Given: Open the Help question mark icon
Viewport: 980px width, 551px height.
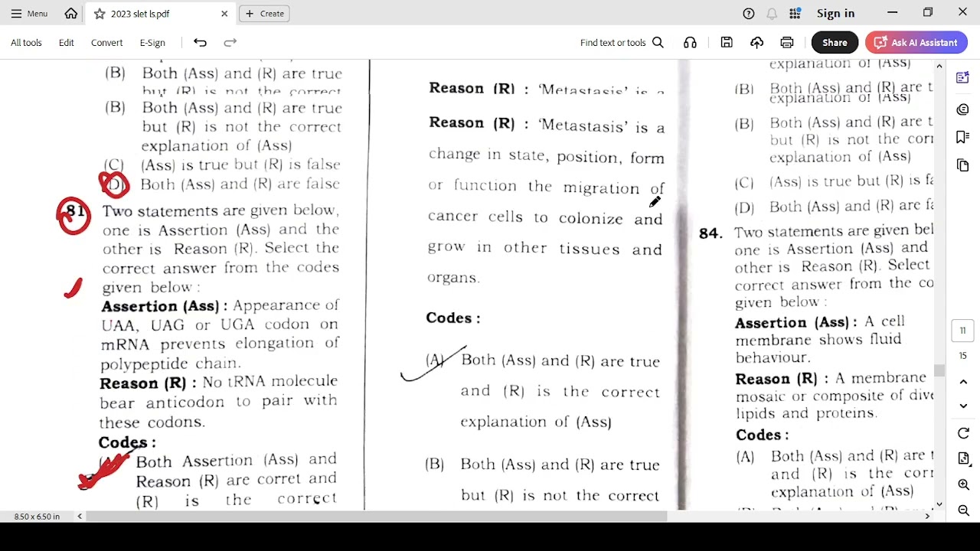Looking at the screenshot, I should [x=749, y=14].
